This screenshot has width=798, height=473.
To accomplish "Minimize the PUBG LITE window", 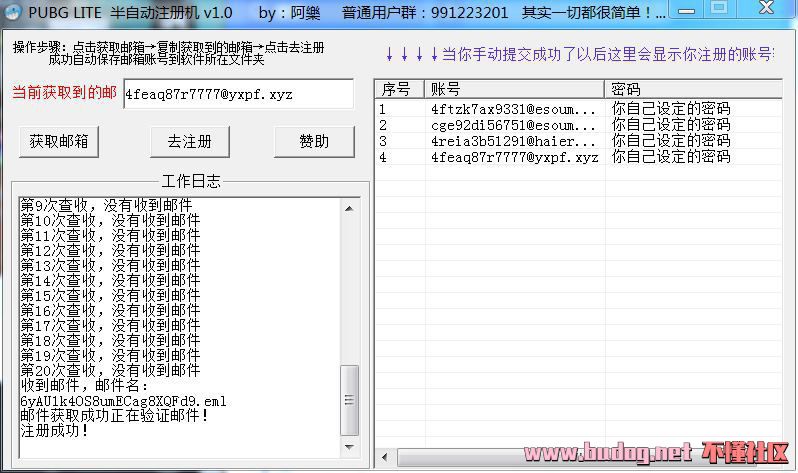I will [686, 9].
